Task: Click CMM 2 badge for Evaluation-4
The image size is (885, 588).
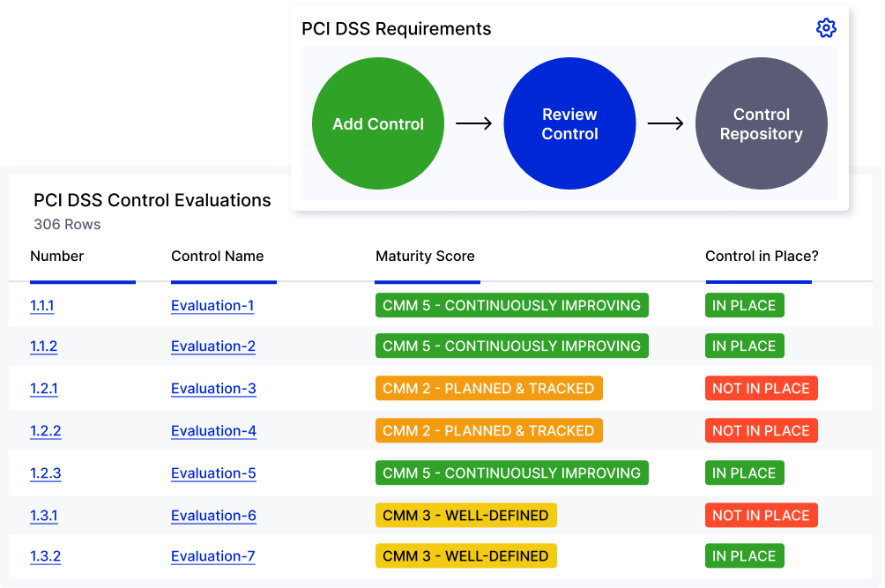Action: [x=489, y=430]
